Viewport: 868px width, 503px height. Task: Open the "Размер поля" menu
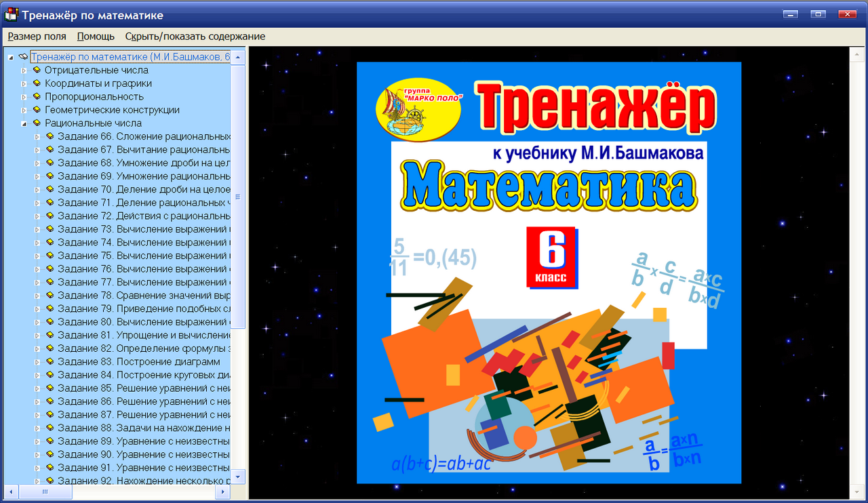coord(36,36)
